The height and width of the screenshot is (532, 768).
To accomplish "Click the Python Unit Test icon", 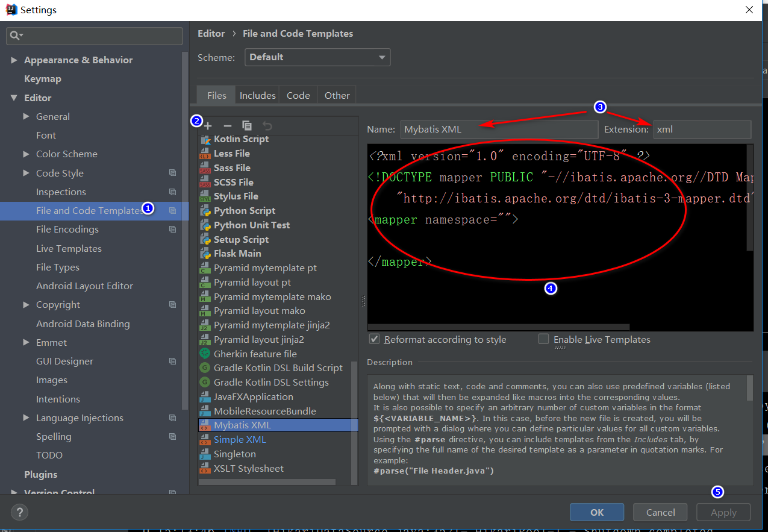I will click(x=205, y=225).
